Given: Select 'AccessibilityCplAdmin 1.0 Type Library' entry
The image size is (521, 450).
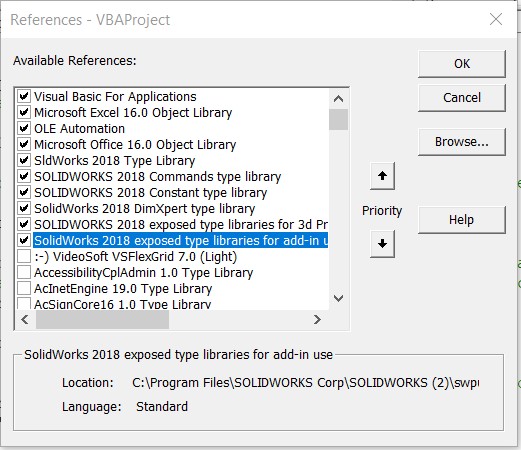Looking at the screenshot, I should click(x=144, y=272).
